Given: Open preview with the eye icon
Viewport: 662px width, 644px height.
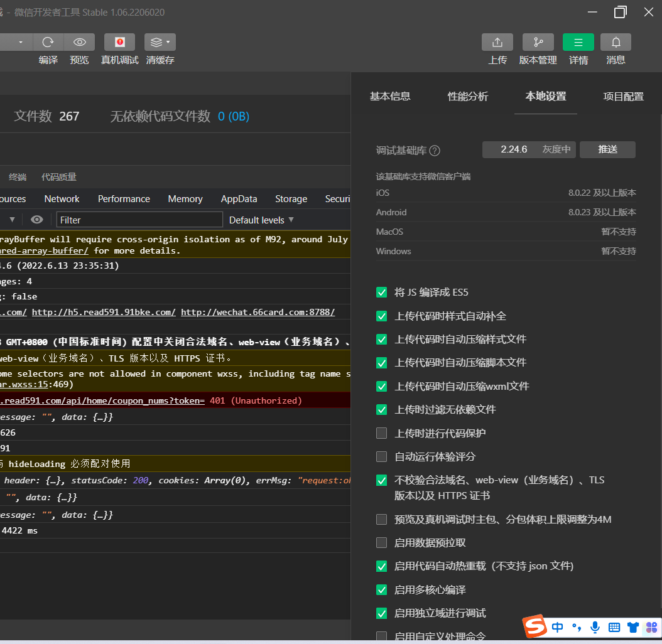Looking at the screenshot, I should [79, 42].
